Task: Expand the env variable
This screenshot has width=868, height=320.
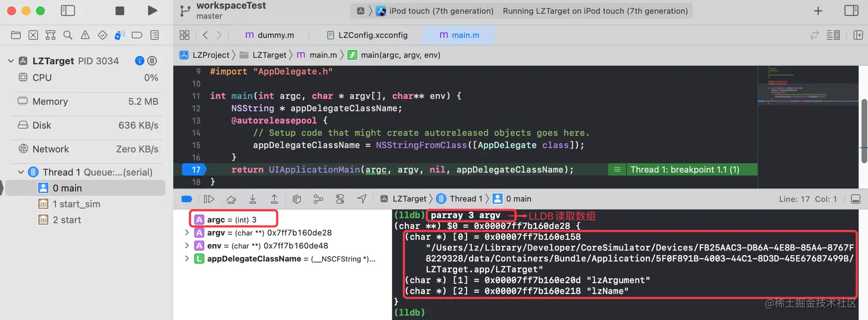Action: pos(187,246)
